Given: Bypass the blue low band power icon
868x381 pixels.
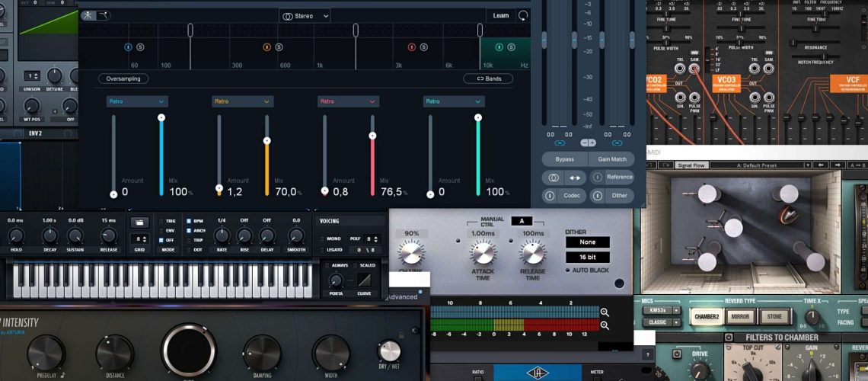Looking at the screenshot, I should 129,47.
